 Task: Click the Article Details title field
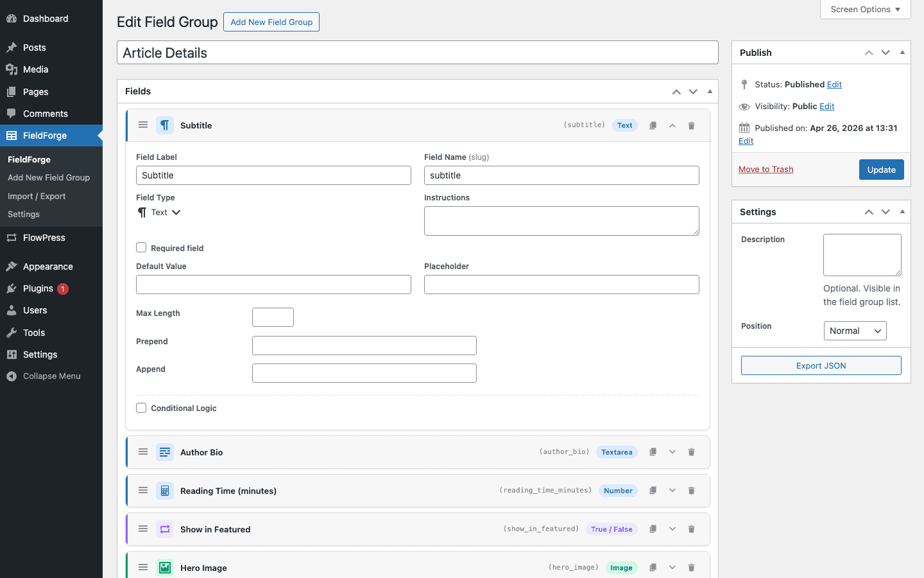click(x=418, y=53)
